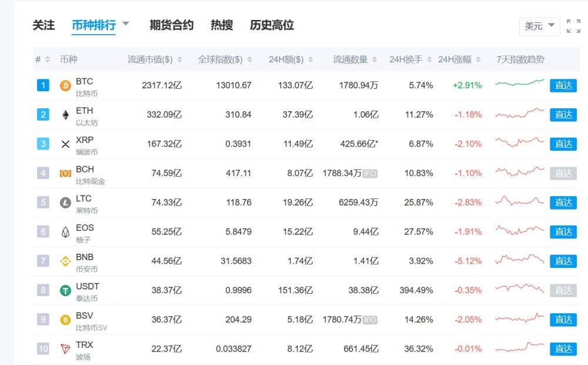Click rank badge 1 for BTC
588x365 pixels.
point(43,85)
